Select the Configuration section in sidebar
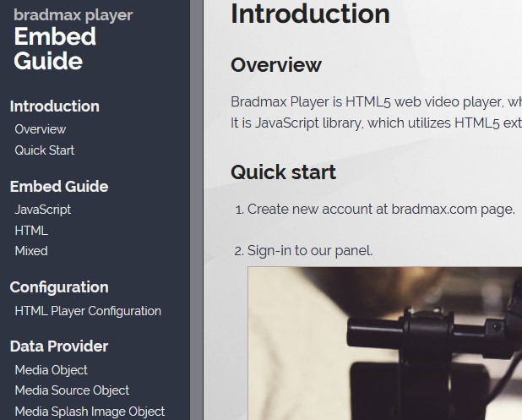522x420 pixels. point(58,287)
